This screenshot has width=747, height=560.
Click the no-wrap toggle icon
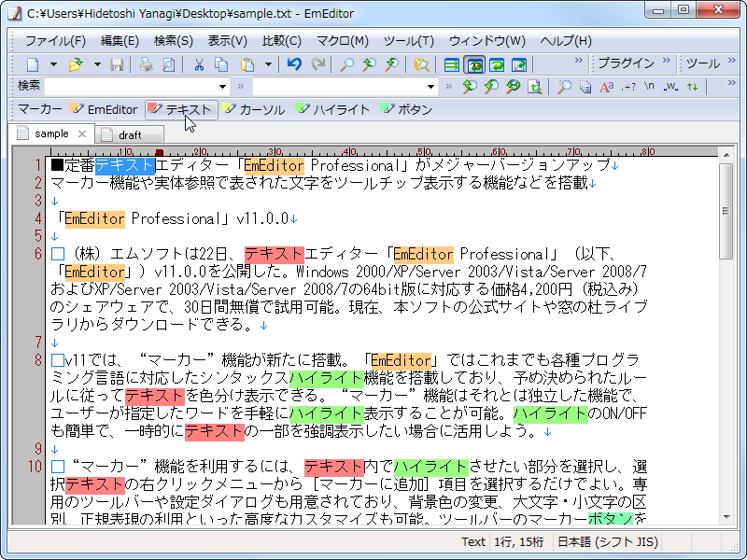click(451, 64)
